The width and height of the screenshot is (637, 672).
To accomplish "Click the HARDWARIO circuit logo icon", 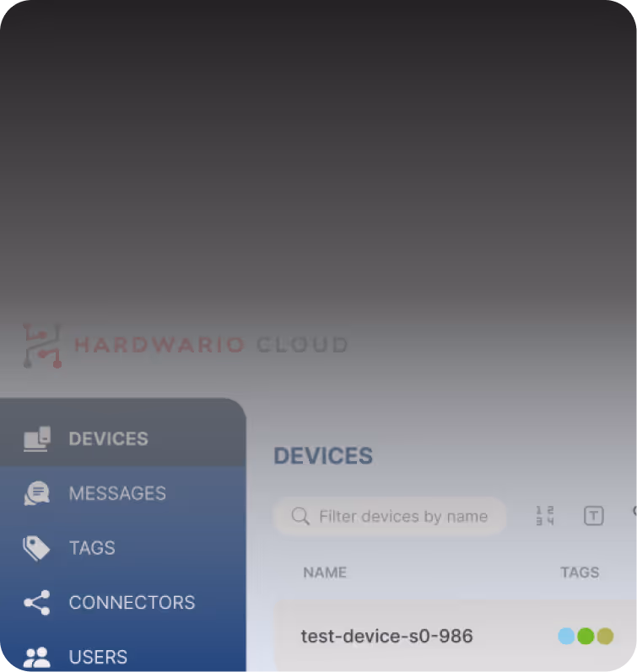I will 42,346.
